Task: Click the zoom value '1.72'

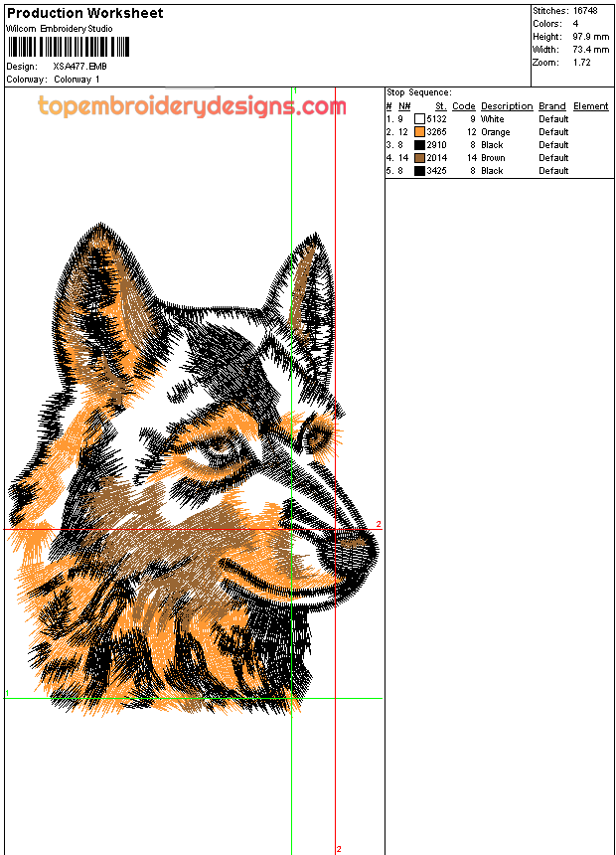Action: pos(581,63)
